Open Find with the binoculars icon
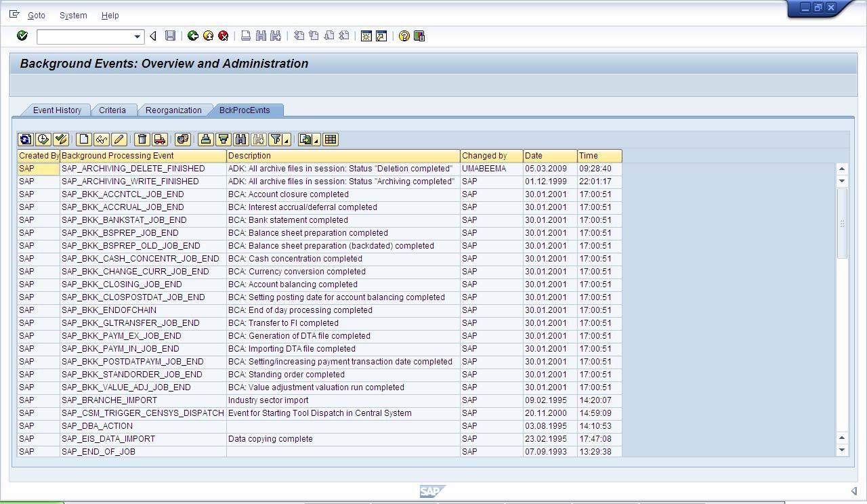Image resolution: width=867 pixels, height=504 pixels. [x=240, y=140]
